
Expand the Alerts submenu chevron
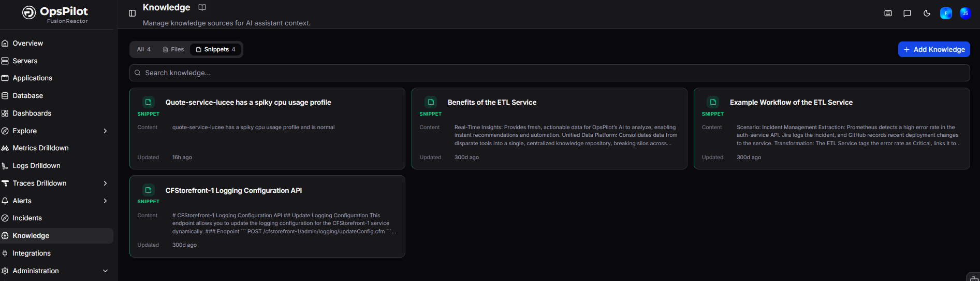tap(105, 201)
